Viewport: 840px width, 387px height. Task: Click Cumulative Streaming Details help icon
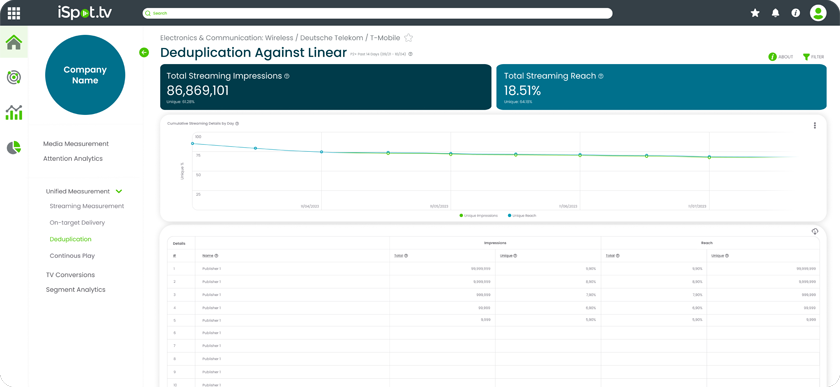[237, 123]
